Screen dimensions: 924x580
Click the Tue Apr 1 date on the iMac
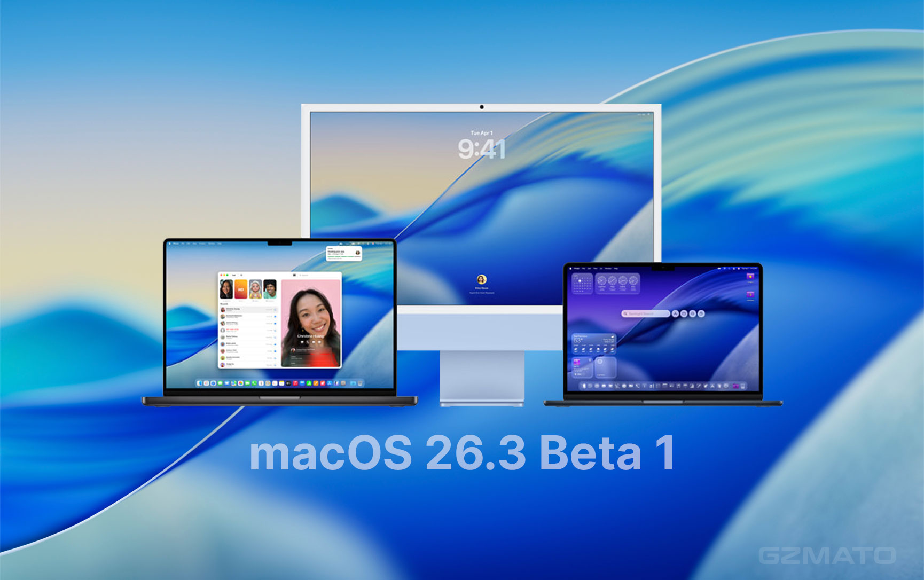pyautogui.click(x=481, y=132)
